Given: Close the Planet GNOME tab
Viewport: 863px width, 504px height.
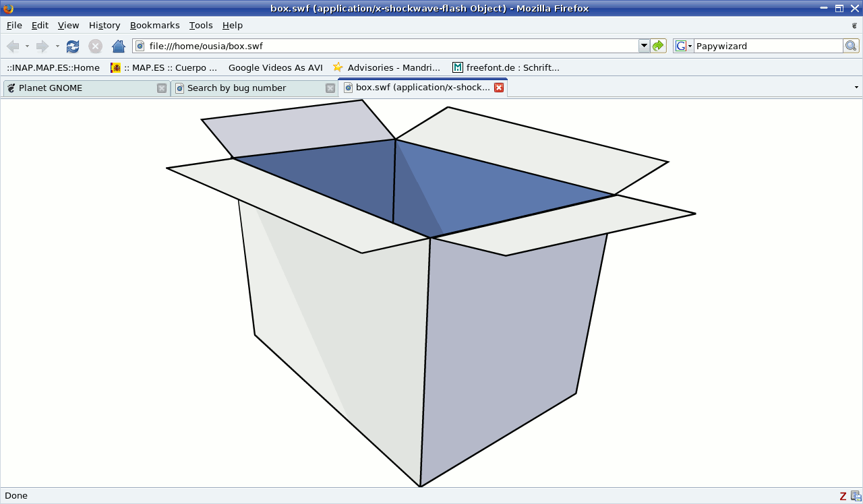Looking at the screenshot, I should pos(162,88).
